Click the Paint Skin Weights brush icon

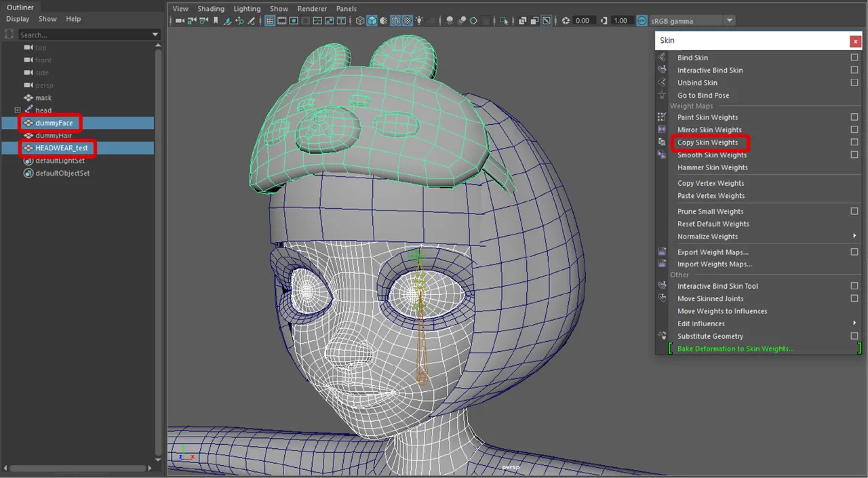pyautogui.click(x=662, y=117)
